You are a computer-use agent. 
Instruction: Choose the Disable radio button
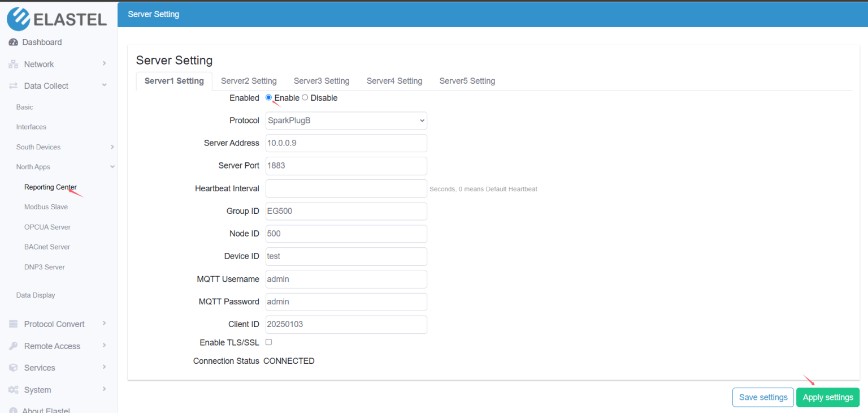(305, 97)
